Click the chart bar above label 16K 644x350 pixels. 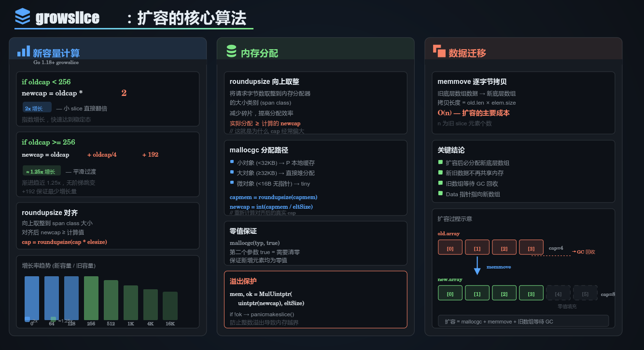(x=170, y=306)
